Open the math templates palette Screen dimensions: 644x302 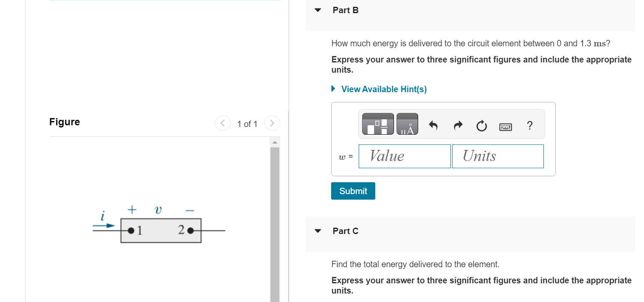(377, 124)
